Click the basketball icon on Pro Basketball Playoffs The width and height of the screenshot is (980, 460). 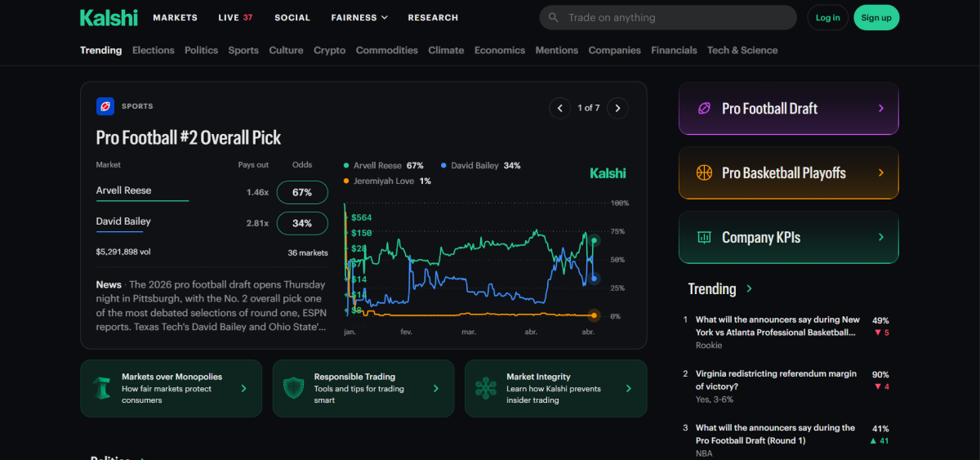(703, 173)
